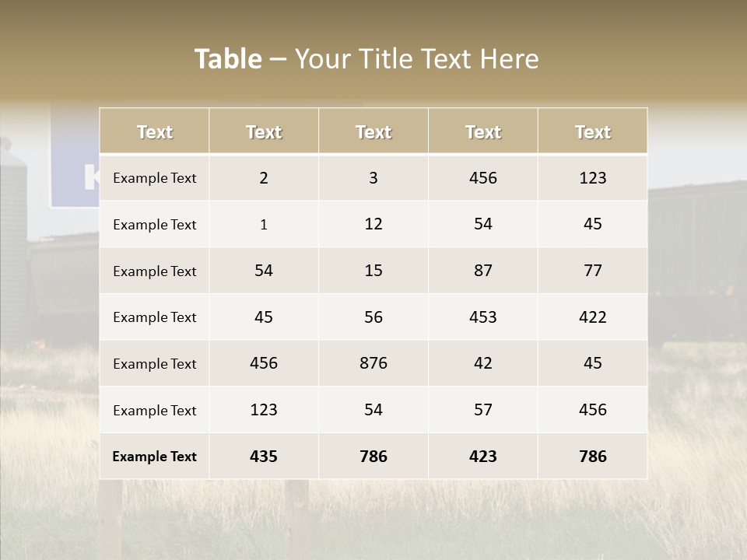Select the cell showing 422
The height and width of the screenshot is (560, 747).
[x=593, y=317]
